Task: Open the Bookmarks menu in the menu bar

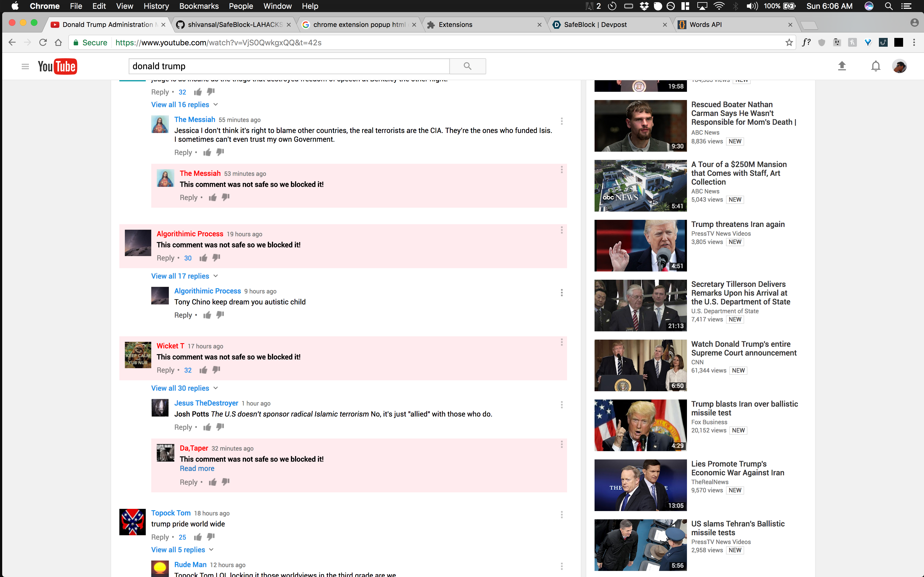Action: pos(199,6)
